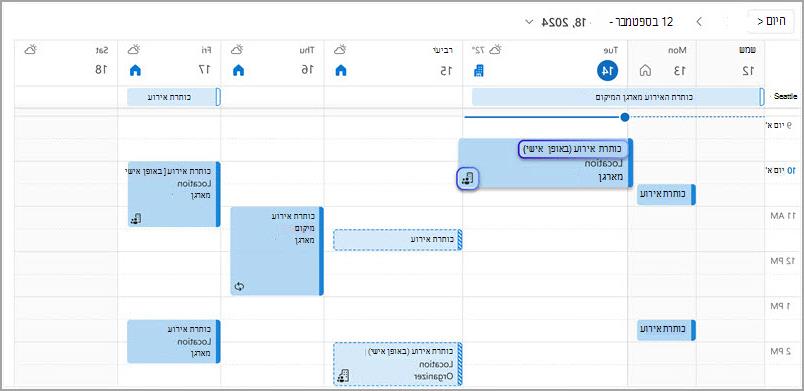Open Friday's 1:30 PM event with Location

[174, 341]
